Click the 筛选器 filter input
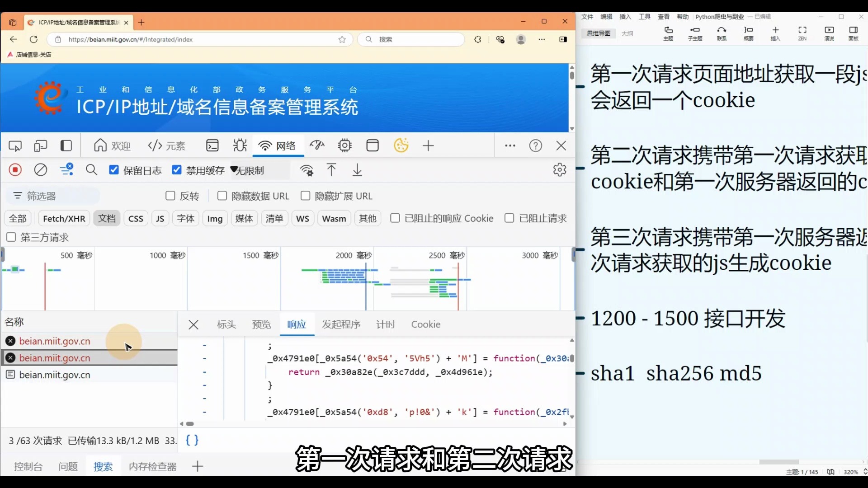 tap(53, 196)
